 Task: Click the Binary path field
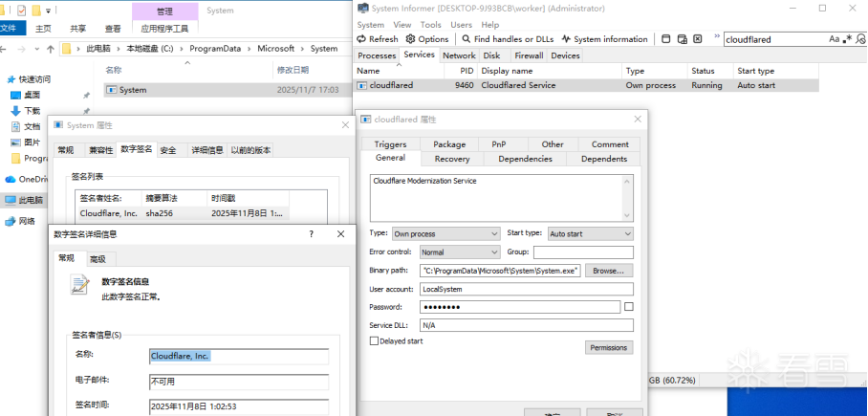coord(500,271)
